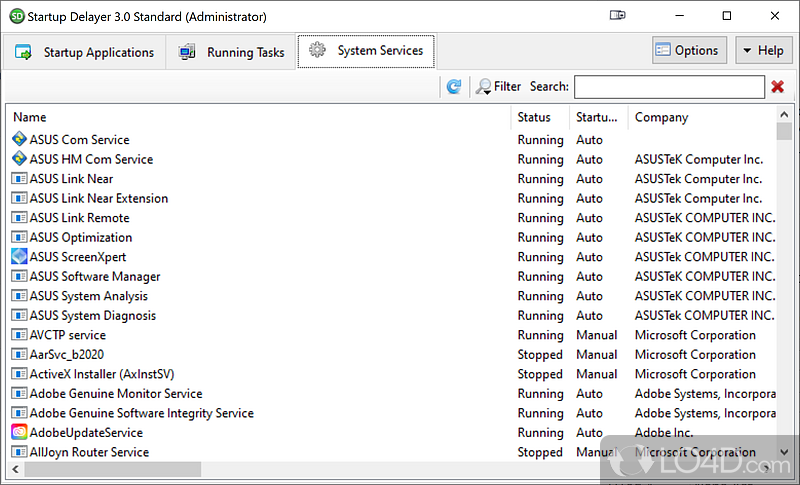The width and height of the screenshot is (800, 485).
Task: Click the refresh services icon
Action: click(454, 87)
